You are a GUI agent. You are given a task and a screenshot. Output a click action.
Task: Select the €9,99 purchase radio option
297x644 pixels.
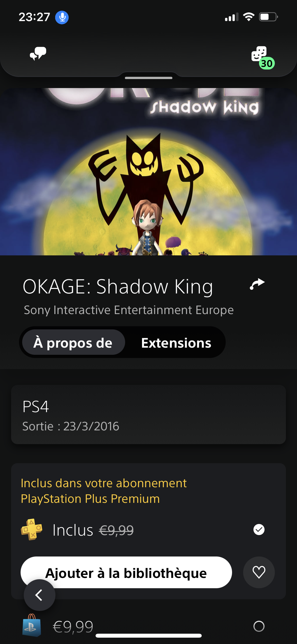[x=259, y=626]
